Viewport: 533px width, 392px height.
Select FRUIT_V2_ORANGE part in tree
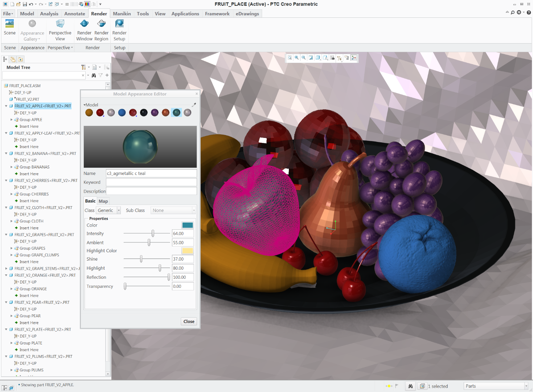[x=45, y=275]
